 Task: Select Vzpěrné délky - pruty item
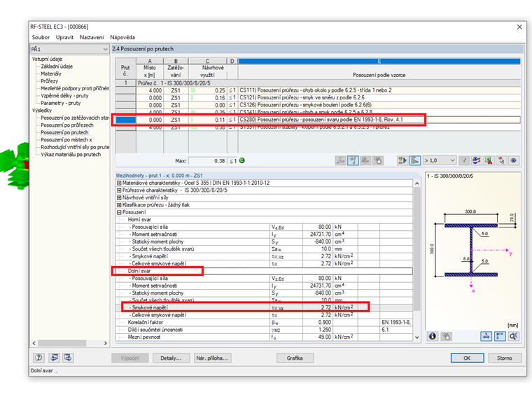[64, 96]
